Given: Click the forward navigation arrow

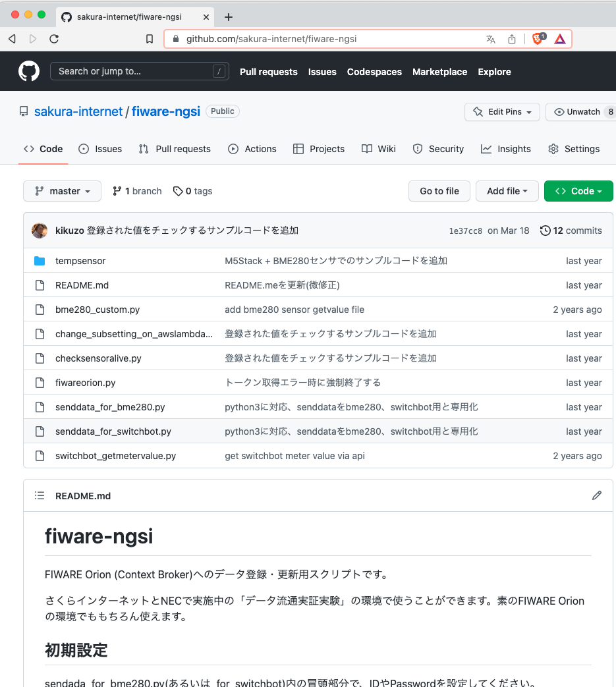Looking at the screenshot, I should (33, 39).
